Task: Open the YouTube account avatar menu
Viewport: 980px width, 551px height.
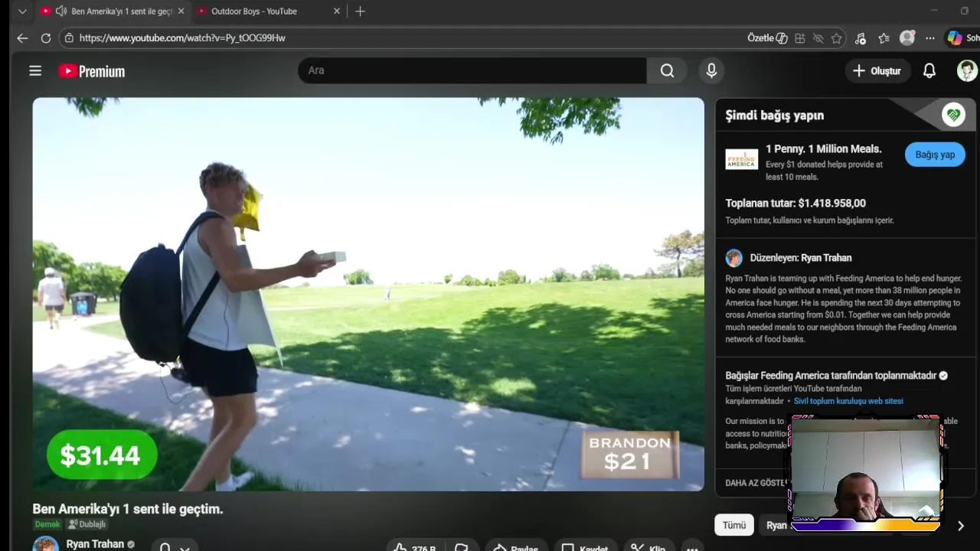Action: tap(967, 70)
